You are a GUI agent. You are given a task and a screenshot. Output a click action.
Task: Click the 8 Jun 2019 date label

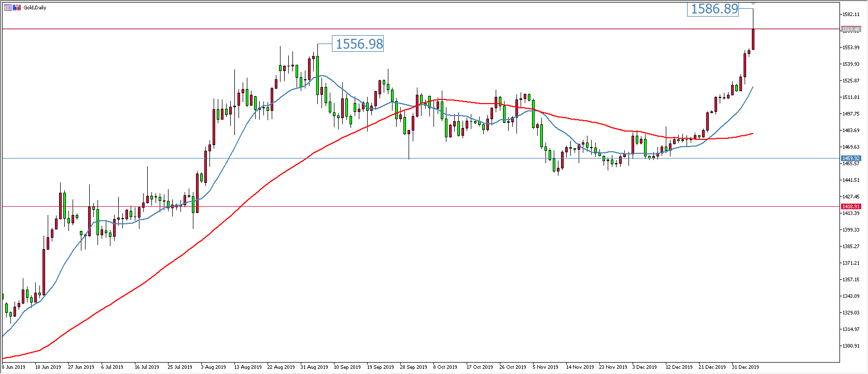tap(14, 367)
